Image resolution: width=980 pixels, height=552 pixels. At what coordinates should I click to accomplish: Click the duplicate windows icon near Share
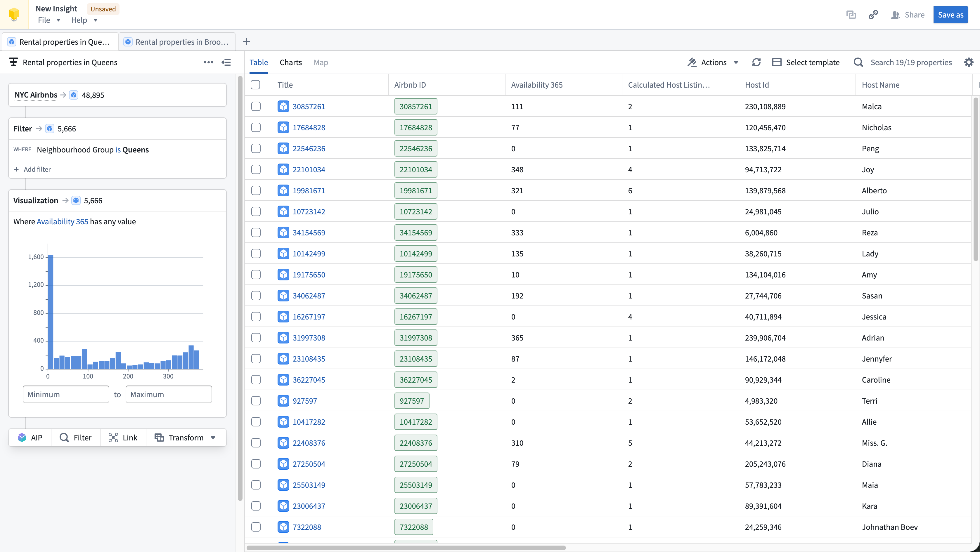(x=851, y=15)
